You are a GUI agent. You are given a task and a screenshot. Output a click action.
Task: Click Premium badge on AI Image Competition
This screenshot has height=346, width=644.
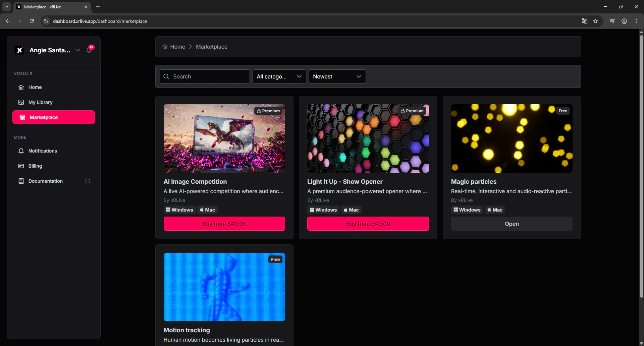point(268,111)
